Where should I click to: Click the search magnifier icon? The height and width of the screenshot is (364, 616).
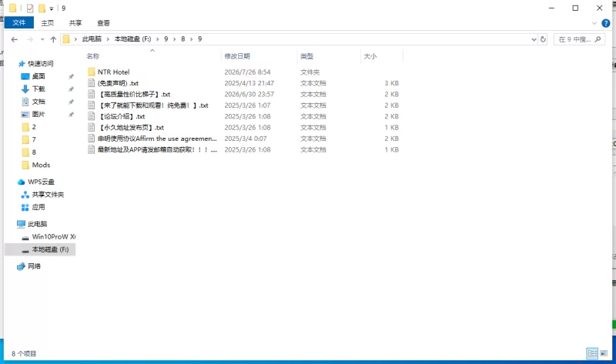pyautogui.click(x=598, y=39)
